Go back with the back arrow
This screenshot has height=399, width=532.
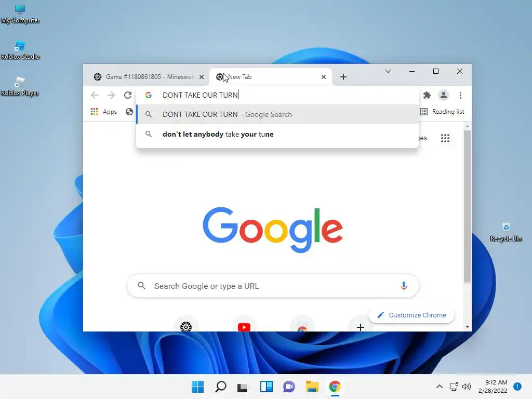(x=95, y=96)
